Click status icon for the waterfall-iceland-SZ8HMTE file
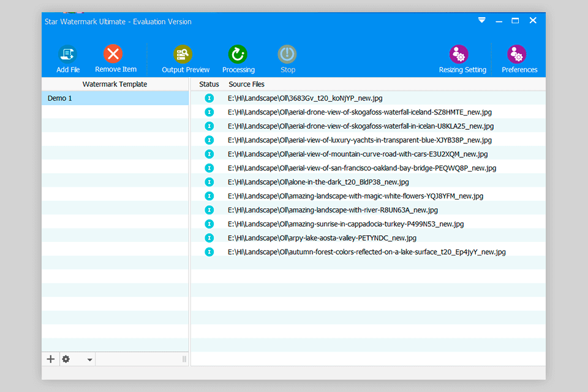 pos(209,112)
